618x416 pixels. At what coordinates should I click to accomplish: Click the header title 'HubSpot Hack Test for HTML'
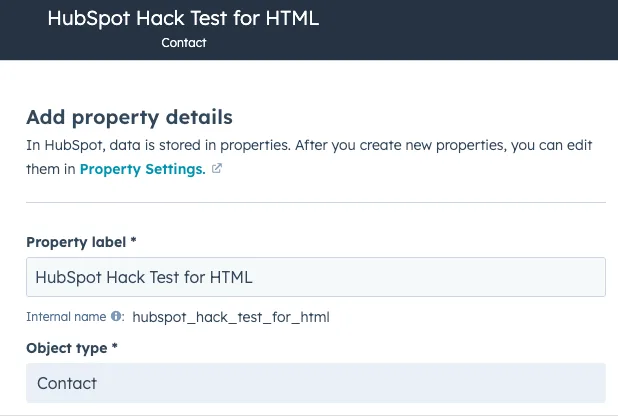[x=183, y=18]
